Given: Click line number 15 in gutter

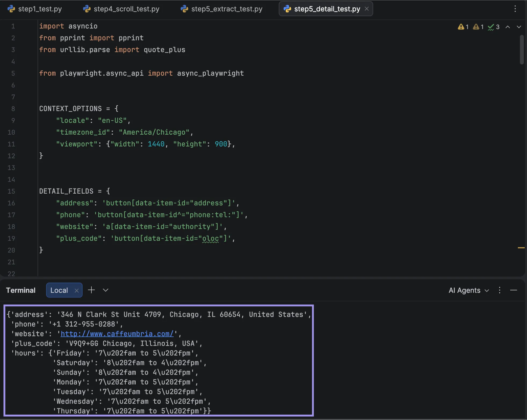Looking at the screenshot, I should 11,191.
